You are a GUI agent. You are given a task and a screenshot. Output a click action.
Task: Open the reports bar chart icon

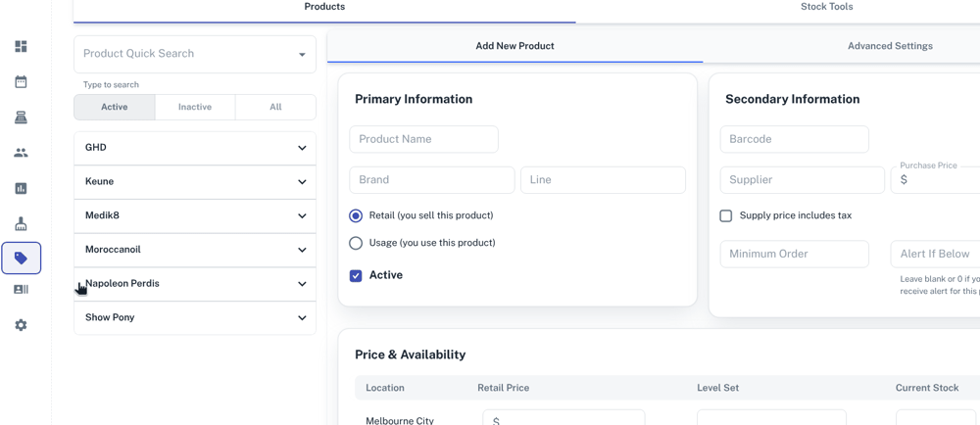[21, 188]
